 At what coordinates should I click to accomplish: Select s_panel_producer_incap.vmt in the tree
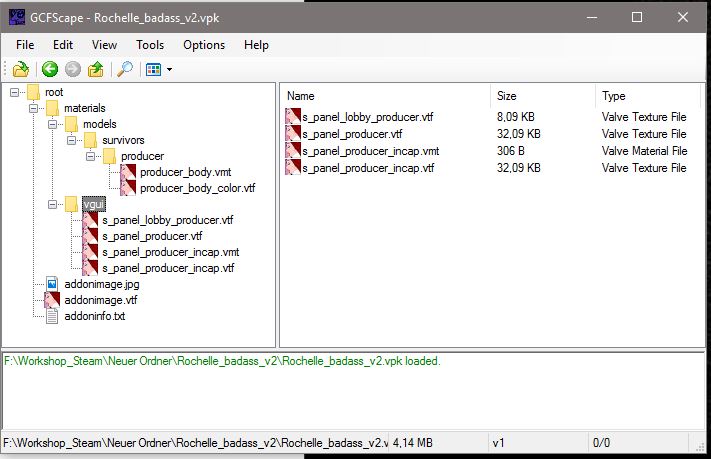coord(170,252)
